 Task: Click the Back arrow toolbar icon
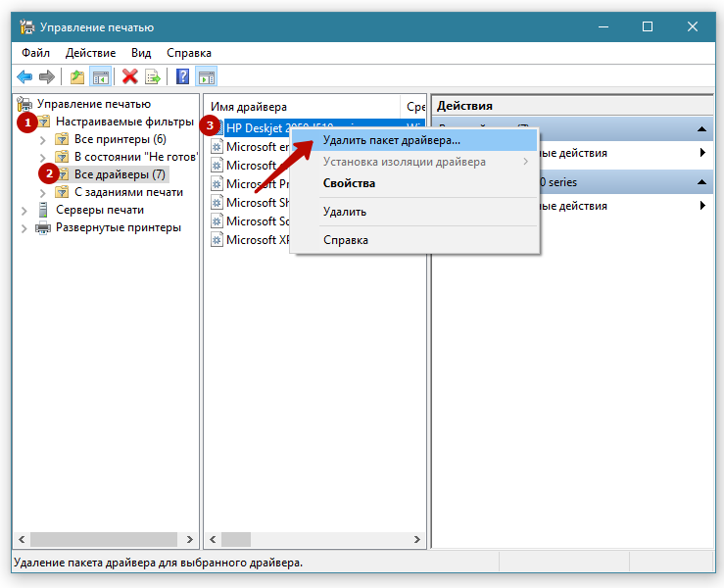coord(24,76)
